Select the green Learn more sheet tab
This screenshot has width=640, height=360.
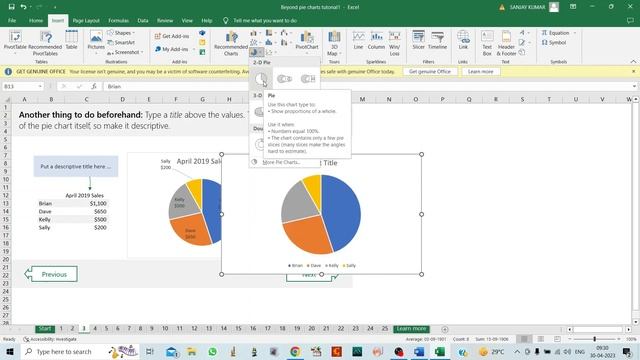point(411,329)
